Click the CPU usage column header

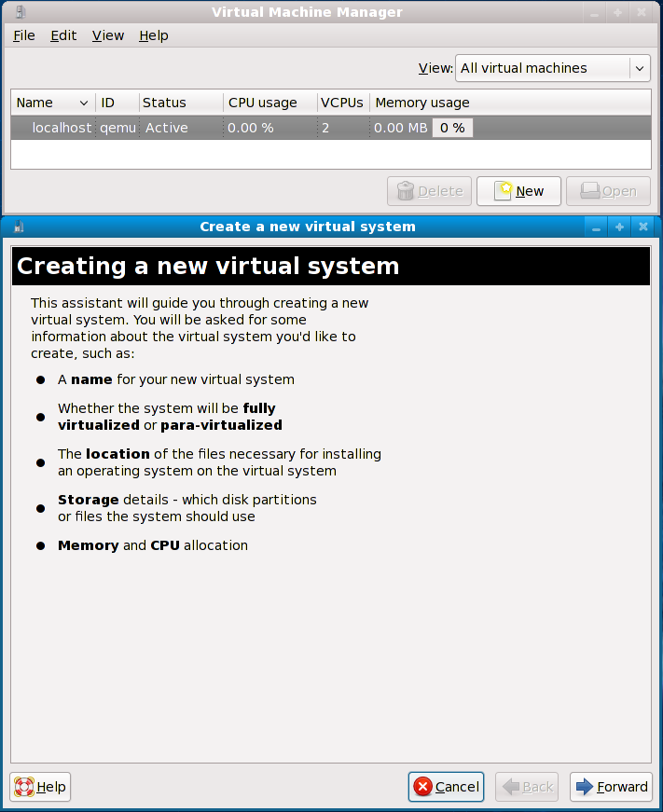[270, 103]
